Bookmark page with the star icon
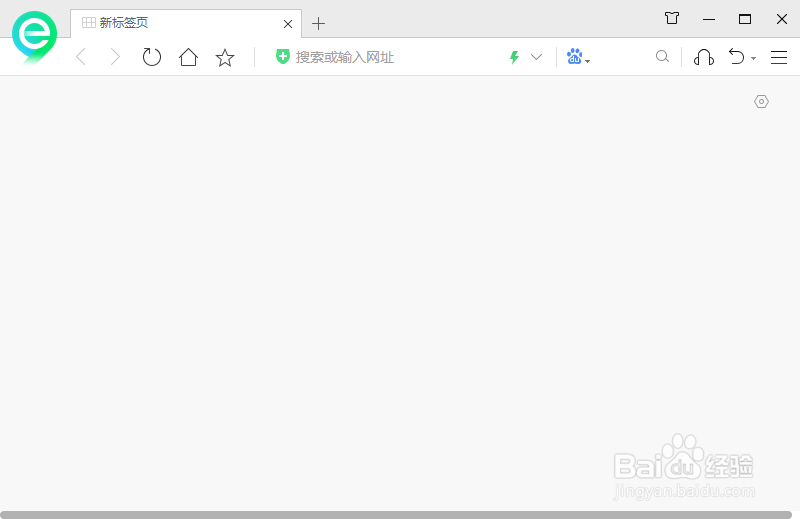 (224, 57)
